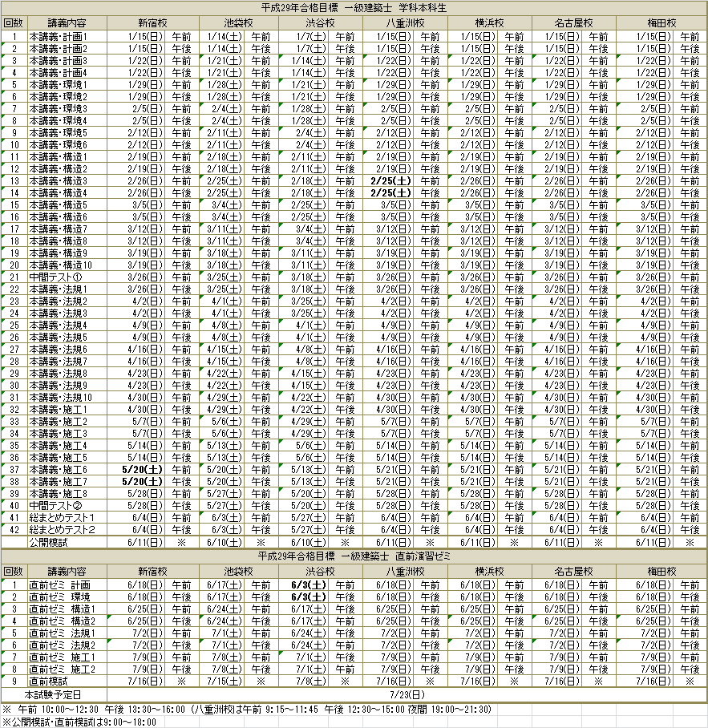Click the 総まとめテスト2 row label
708x728 pixels.
click(x=61, y=530)
